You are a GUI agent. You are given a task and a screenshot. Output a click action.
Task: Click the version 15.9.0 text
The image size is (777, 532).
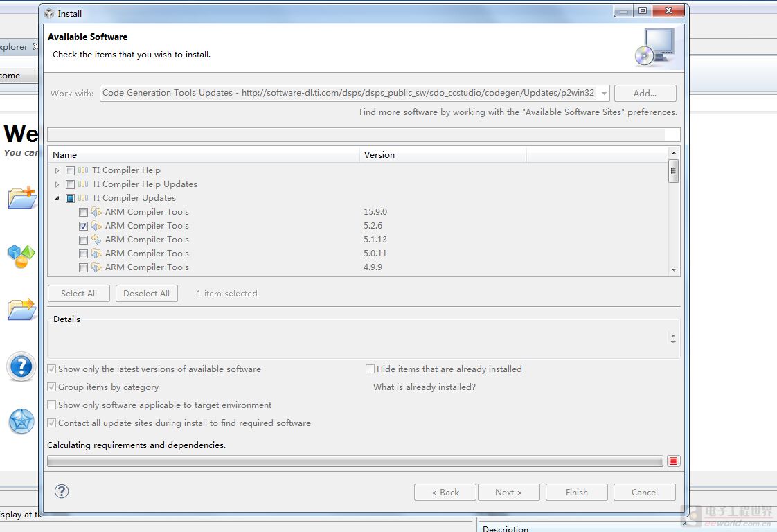pyautogui.click(x=375, y=212)
